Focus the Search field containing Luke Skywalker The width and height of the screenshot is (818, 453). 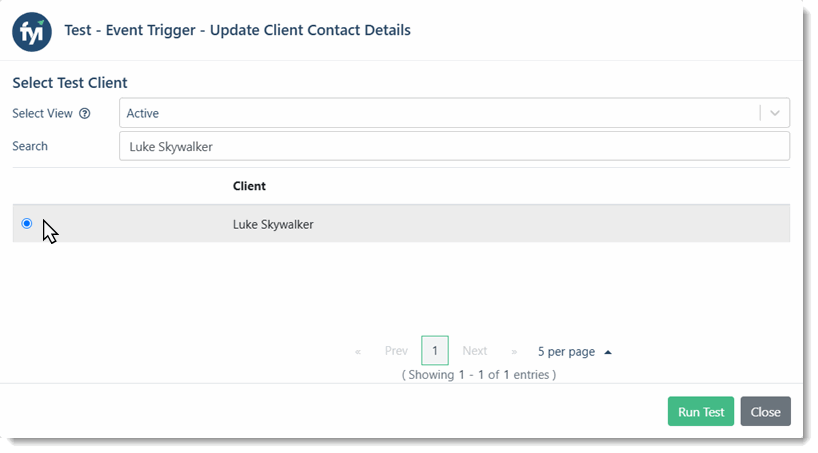pos(454,146)
